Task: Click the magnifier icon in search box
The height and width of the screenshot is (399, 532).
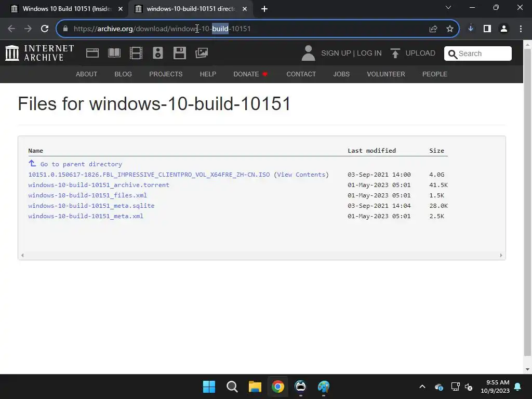Action: point(453,54)
